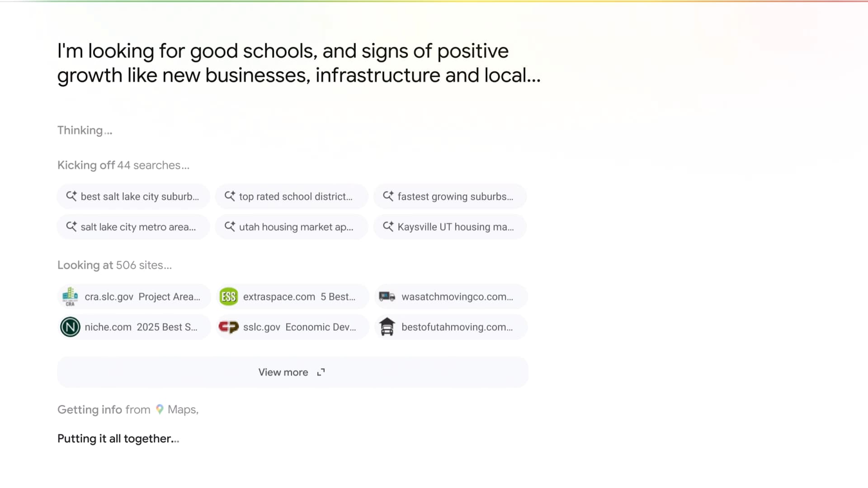Click the truncated query heading text
The image size is (868, 488).
click(298, 63)
